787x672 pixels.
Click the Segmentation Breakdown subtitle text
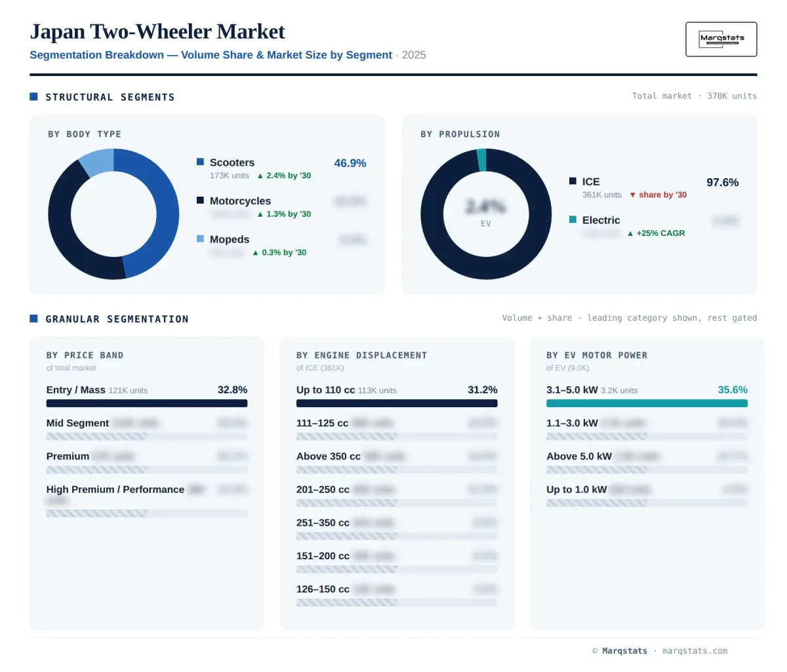(211, 55)
